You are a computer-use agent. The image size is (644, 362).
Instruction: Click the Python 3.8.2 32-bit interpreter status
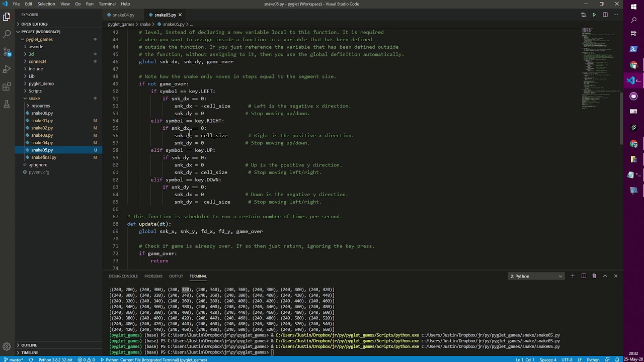tap(55, 359)
